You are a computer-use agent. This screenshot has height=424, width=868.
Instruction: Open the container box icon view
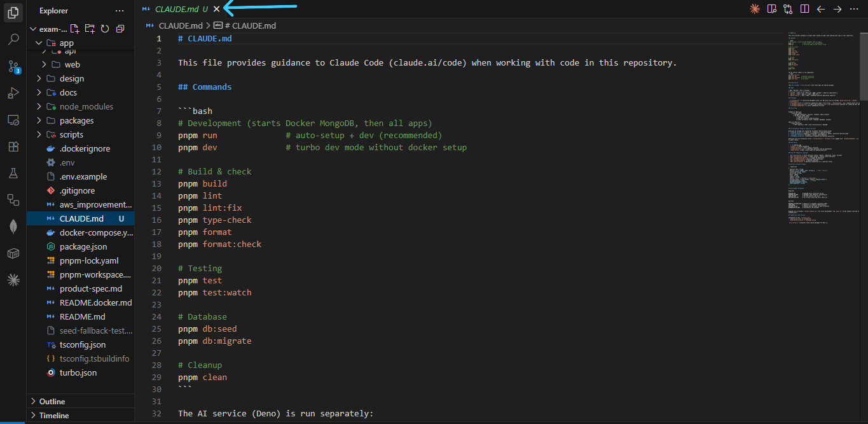[x=13, y=253]
